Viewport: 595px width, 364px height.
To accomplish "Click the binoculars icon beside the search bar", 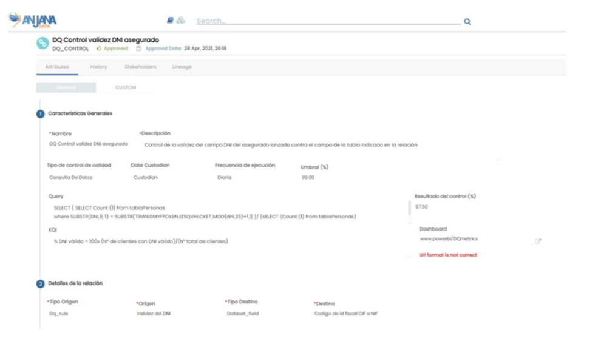I will (x=181, y=21).
